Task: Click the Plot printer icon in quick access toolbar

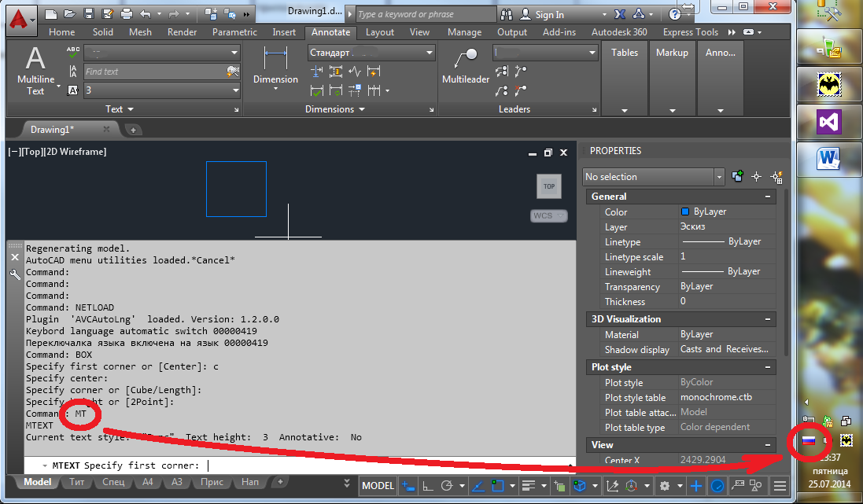Action: [126, 14]
